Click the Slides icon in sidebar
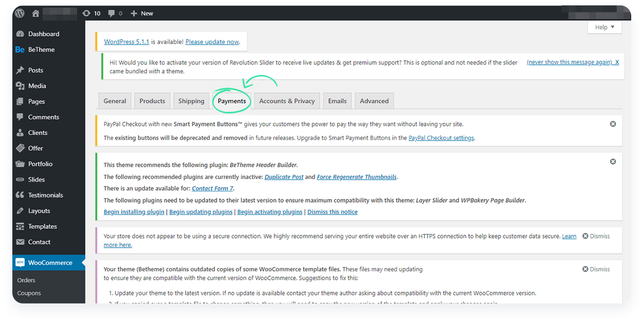The width and height of the screenshot is (644, 319). (20, 180)
